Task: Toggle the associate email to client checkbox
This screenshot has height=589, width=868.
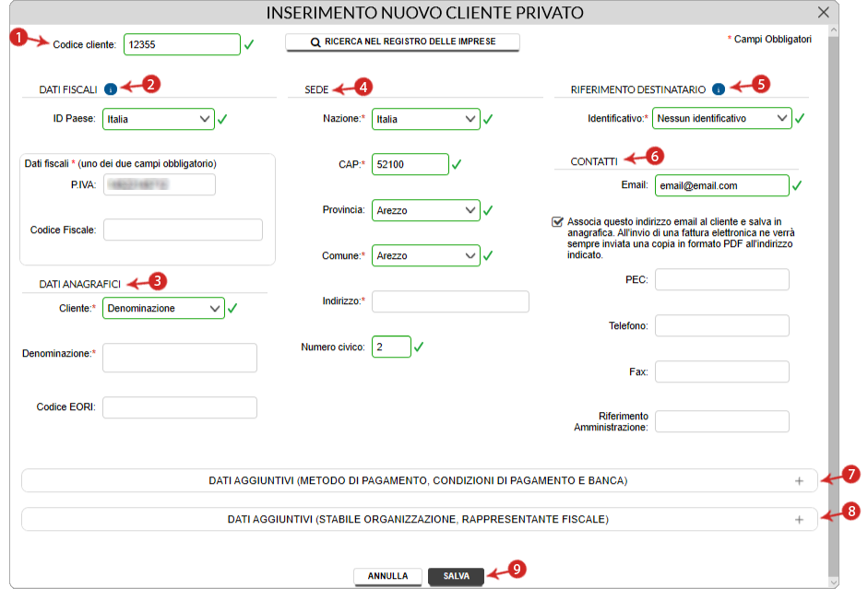Action: (557, 222)
